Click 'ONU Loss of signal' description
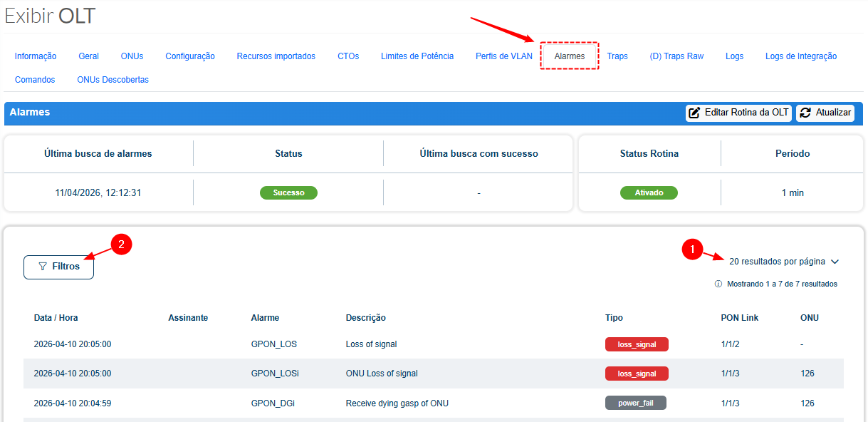Viewport: 868px width, 422px height. pos(382,374)
